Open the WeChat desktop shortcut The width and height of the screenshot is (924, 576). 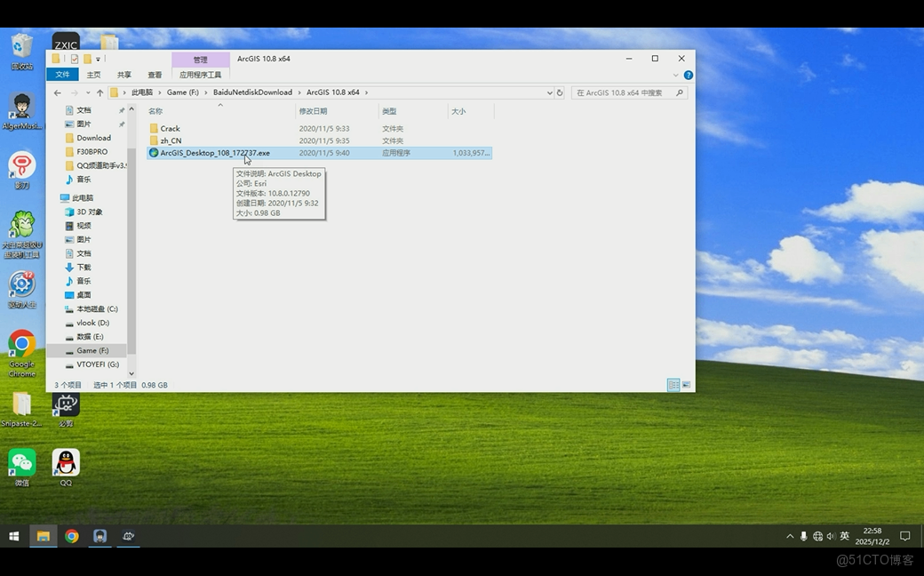(21, 463)
